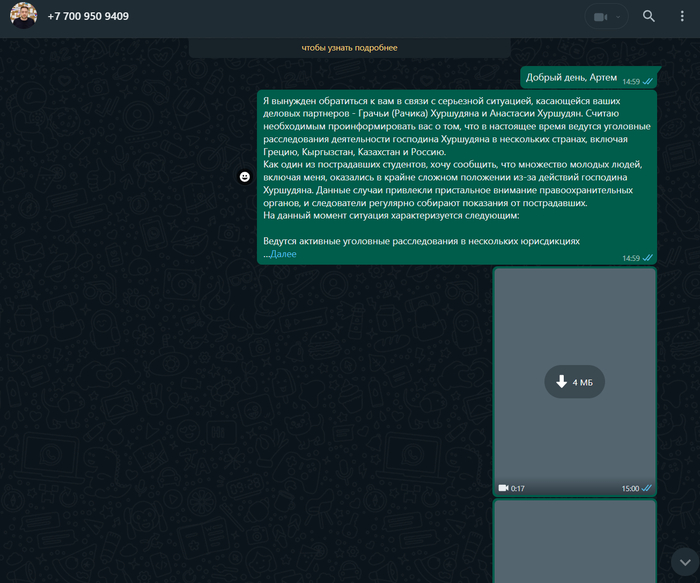Open the second video thumbnail below

point(574,540)
